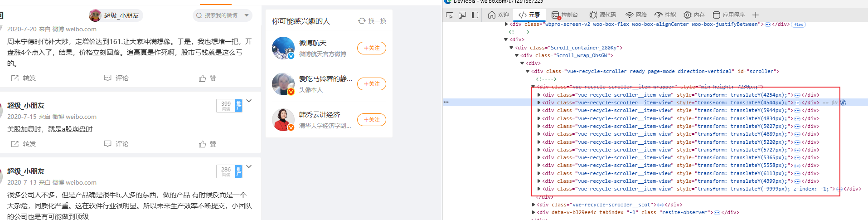This screenshot has width=868, height=220.
Task: Click the 2020-7-20 post timestamp
Action: point(22,29)
